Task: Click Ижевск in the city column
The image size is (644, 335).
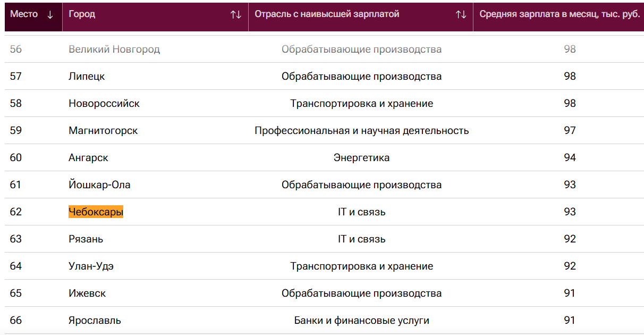Action: pos(87,294)
